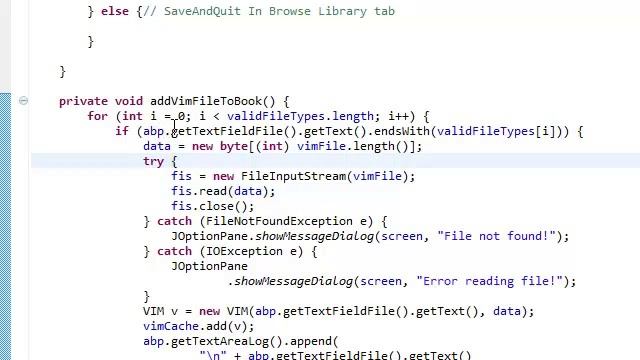Click the "Error reading file!" string
The height and width of the screenshot is (360, 640).
click(x=489, y=282)
